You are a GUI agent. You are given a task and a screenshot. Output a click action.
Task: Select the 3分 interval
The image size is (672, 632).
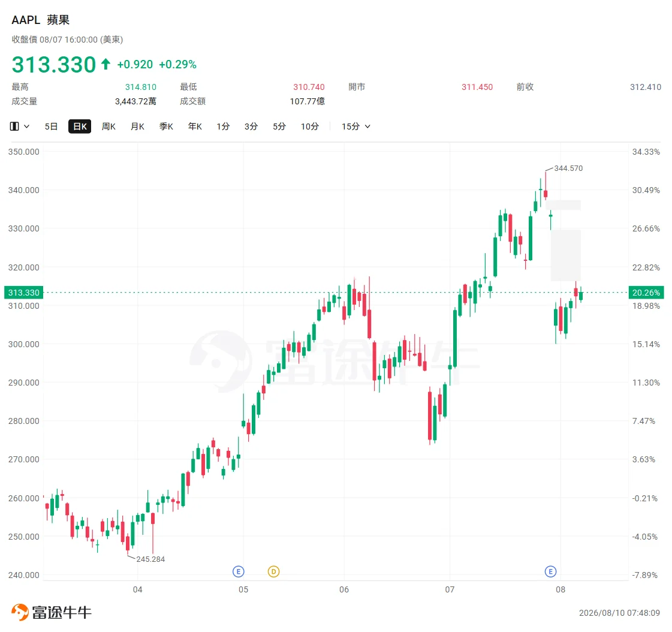(251, 127)
